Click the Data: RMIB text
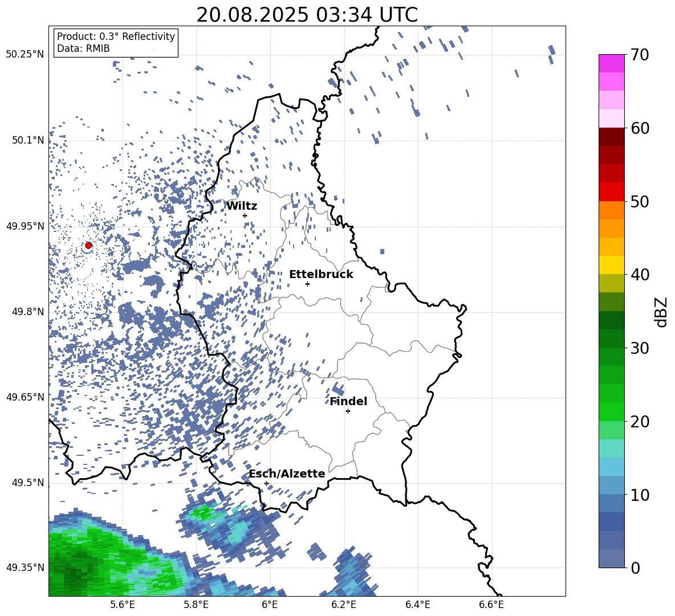This screenshot has height=616, width=675. 83,48
